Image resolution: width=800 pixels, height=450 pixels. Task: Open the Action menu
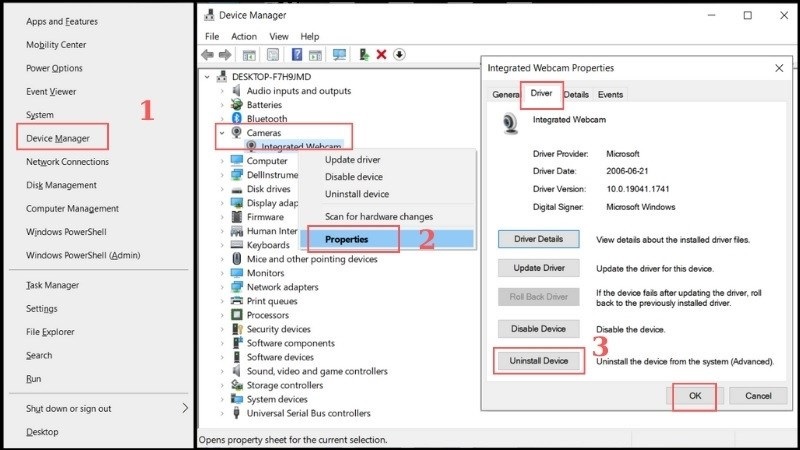coord(243,36)
